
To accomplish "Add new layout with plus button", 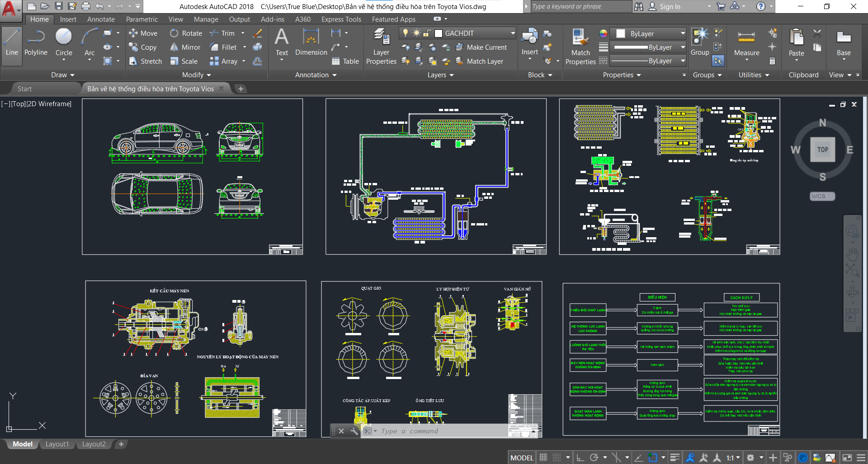I will click(x=121, y=444).
